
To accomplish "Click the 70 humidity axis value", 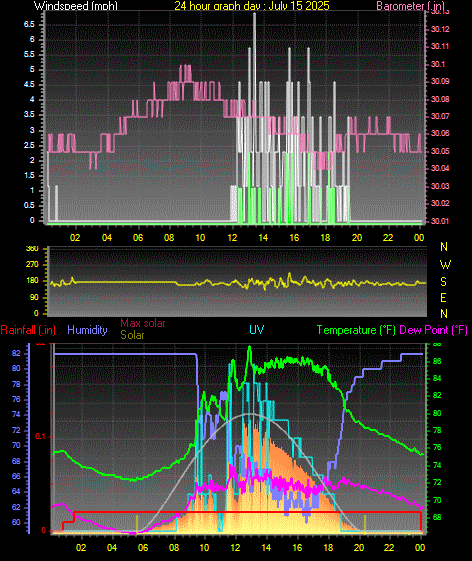I will [16, 445].
